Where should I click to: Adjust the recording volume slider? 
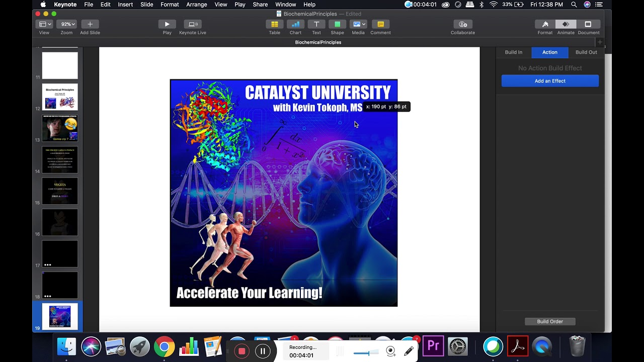pyautogui.click(x=366, y=353)
